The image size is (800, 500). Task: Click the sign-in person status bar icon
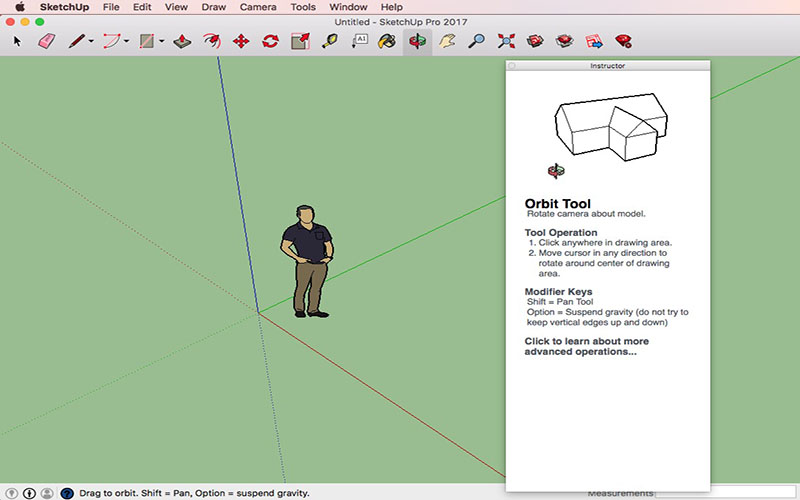coord(47,493)
